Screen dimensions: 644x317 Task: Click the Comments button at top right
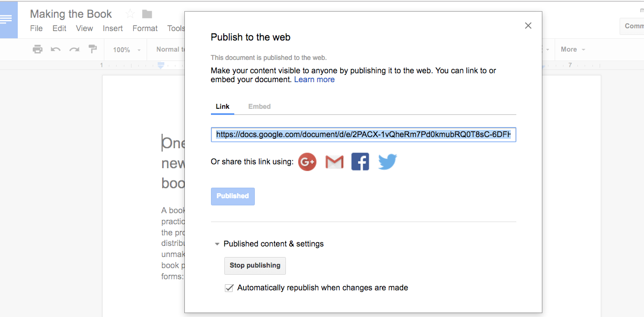pos(632,26)
